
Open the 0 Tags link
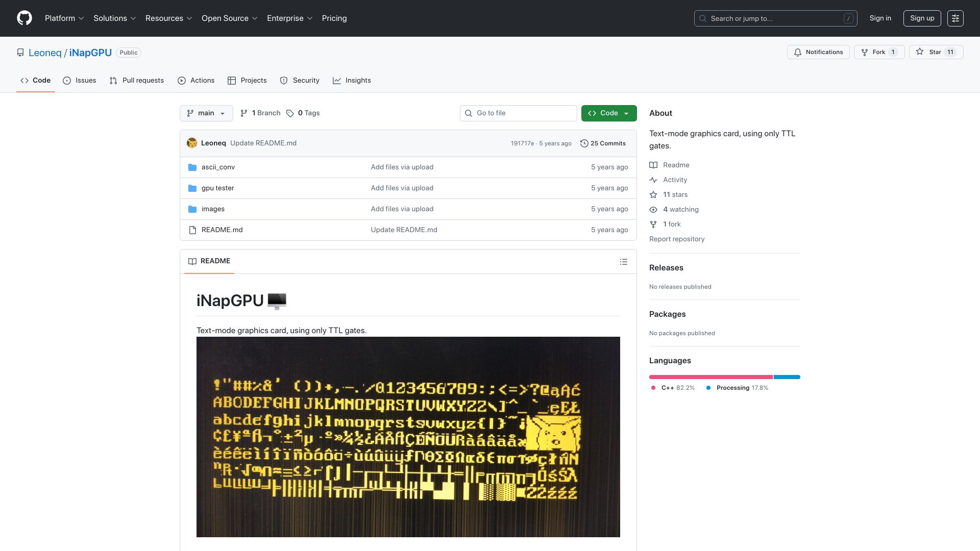(303, 113)
